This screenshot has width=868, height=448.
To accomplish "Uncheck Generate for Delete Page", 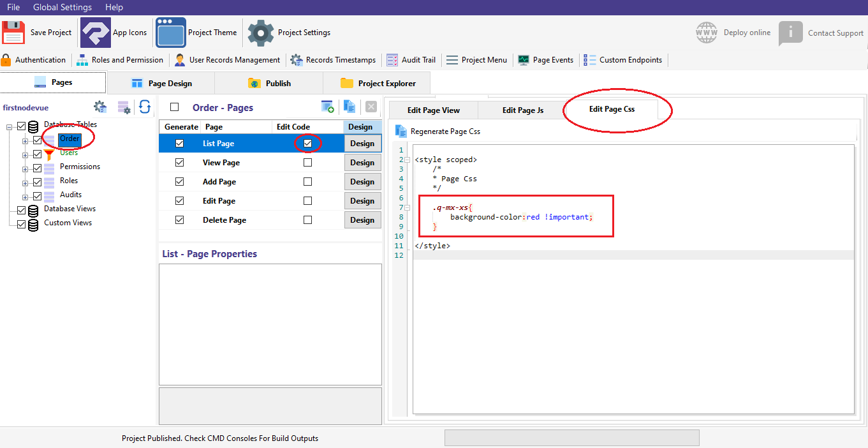I will click(179, 220).
